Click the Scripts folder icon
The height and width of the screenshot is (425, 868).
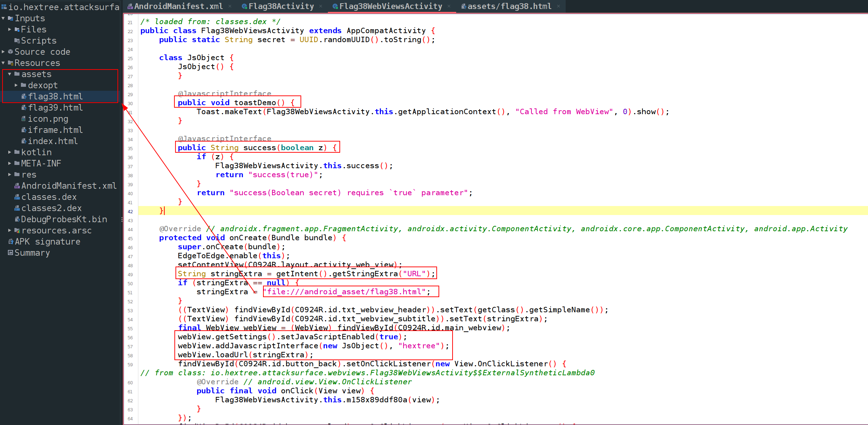coord(17,41)
